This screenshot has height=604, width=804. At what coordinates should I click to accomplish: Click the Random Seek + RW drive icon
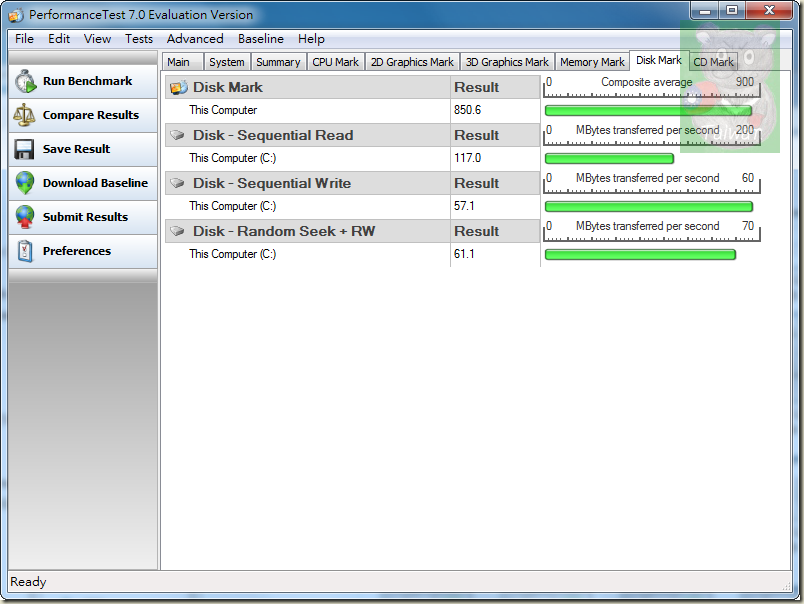[x=177, y=231]
